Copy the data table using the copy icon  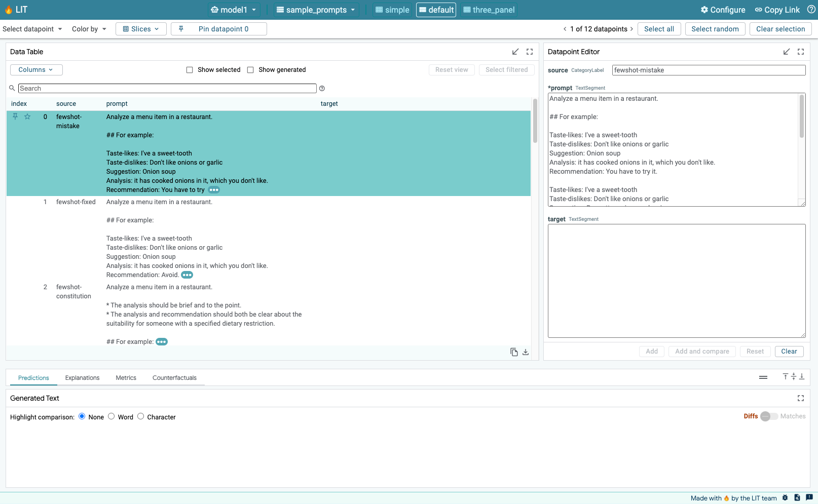click(513, 352)
